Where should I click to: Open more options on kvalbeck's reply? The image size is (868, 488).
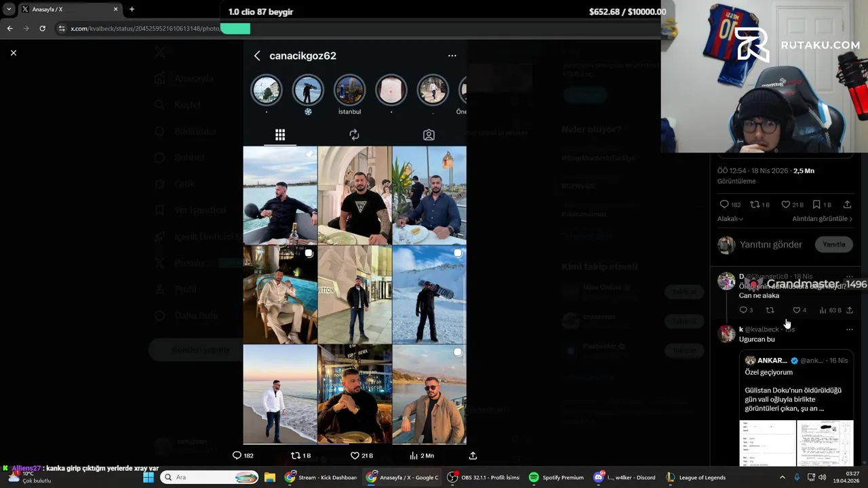(x=849, y=329)
